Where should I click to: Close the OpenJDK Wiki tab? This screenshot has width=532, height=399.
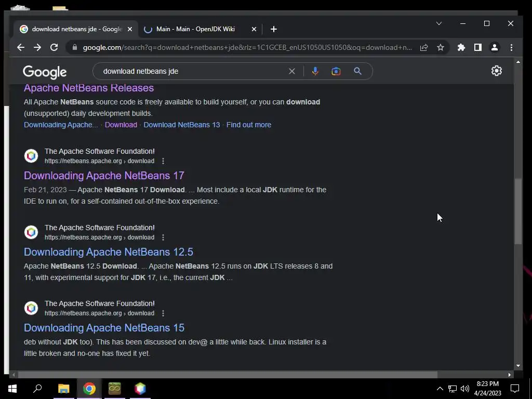[x=254, y=29]
